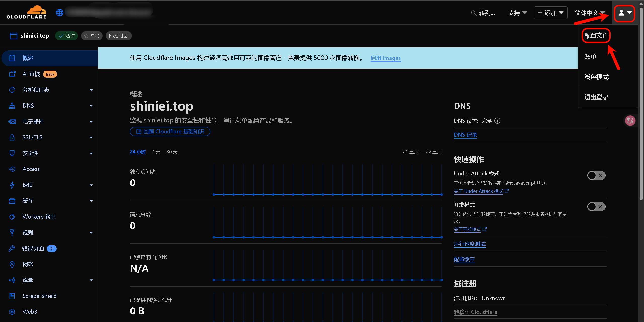Click the 活动 status badge

tap(67, 36)
